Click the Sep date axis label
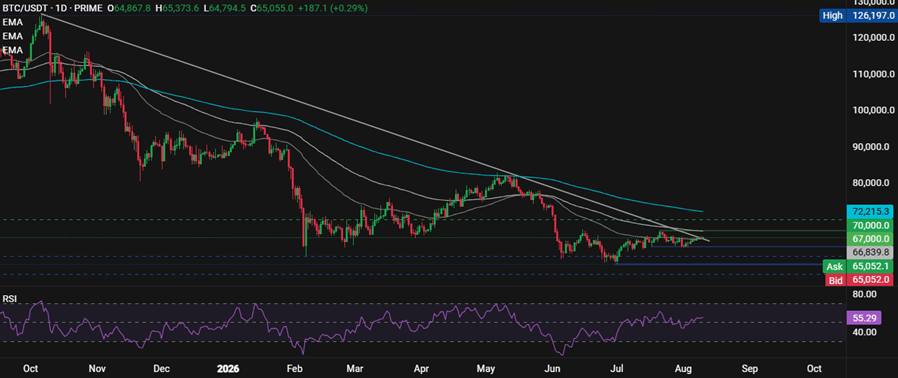Screen dimensions: 898x378 (750, 368)
